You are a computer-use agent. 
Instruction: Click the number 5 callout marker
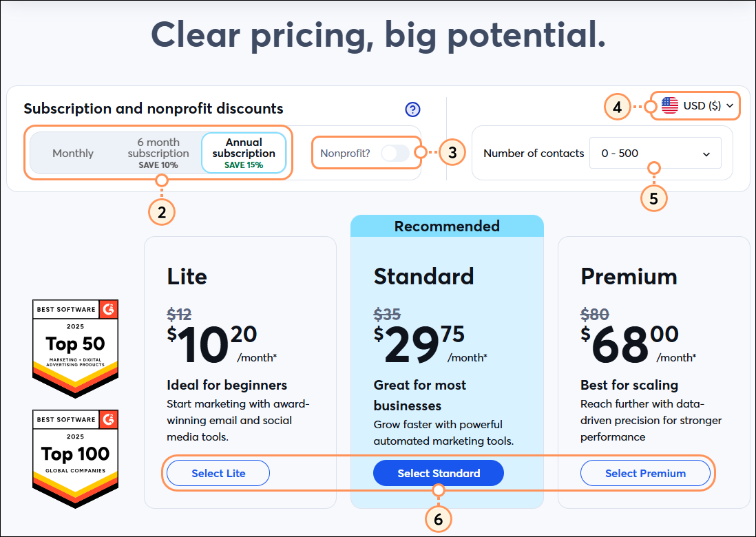coord(653,198)
